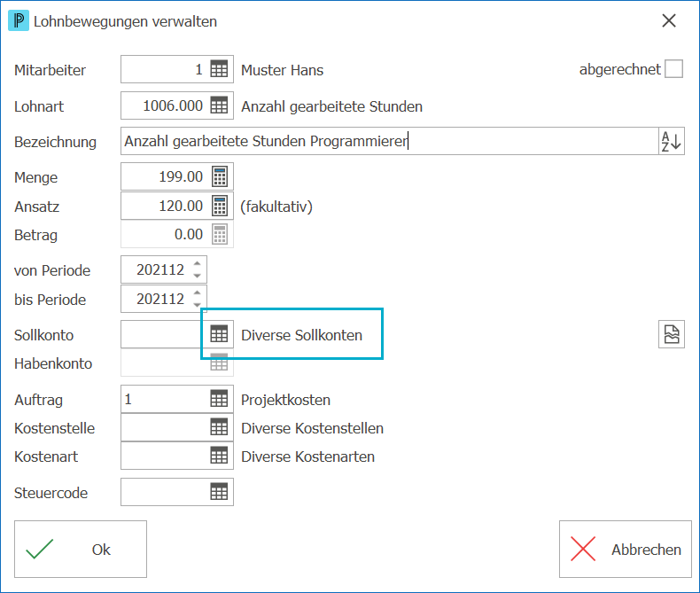Open the Lohnart lookup table icon

[219, 105]
